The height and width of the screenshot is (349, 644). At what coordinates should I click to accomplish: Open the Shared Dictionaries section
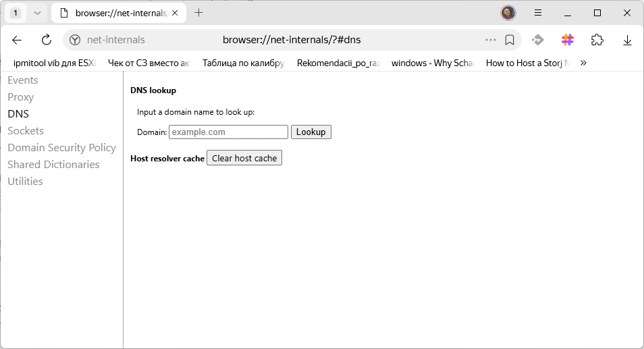coord(53,164)
